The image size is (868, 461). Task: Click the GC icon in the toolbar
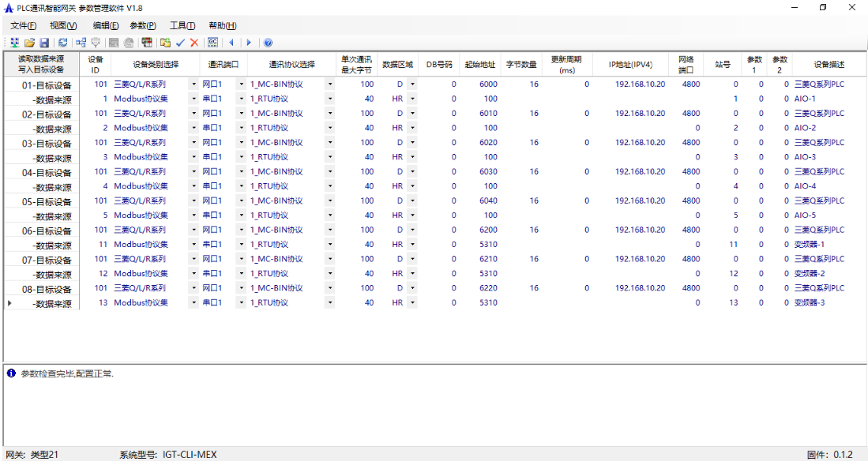click(212, 43)
